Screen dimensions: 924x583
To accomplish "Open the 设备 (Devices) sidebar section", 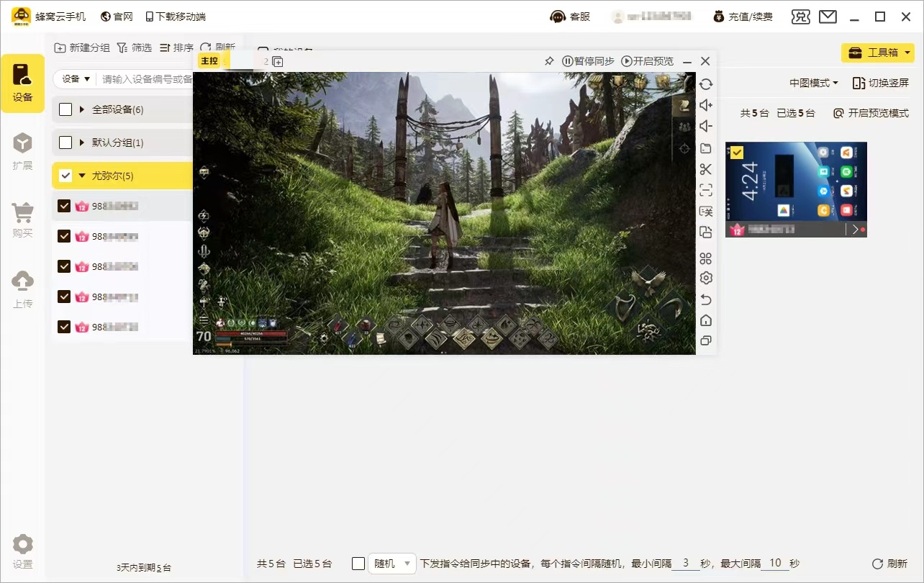I will click(x=23, y=83).
